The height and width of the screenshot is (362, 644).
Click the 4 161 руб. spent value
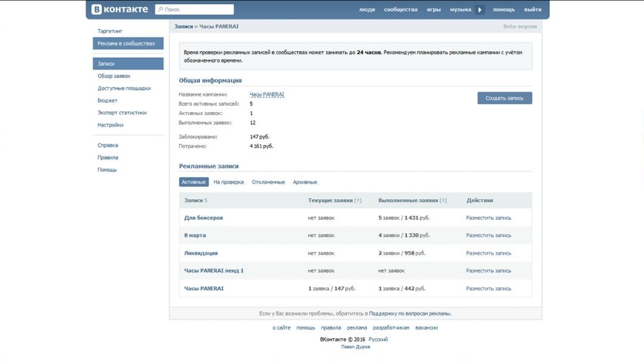point(261,146)
